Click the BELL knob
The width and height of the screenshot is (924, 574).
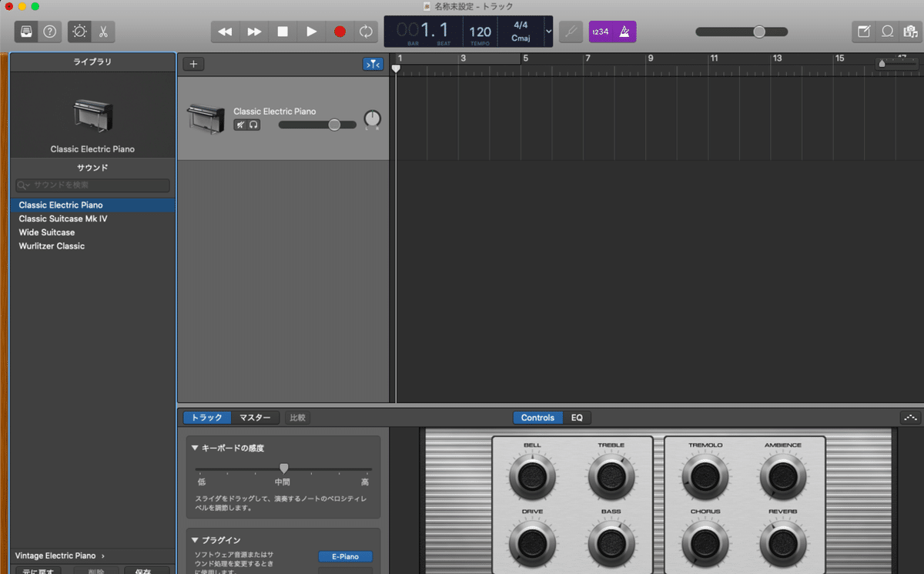[531, 477]
